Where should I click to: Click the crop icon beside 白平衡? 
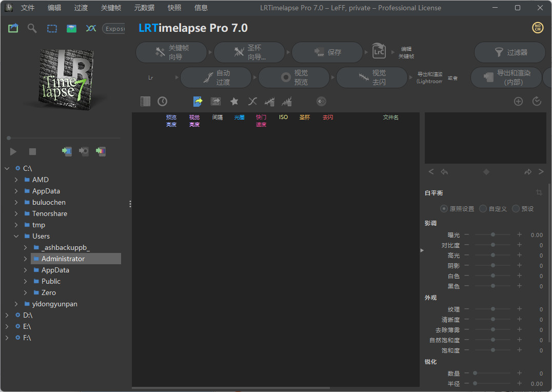[539, 192]
